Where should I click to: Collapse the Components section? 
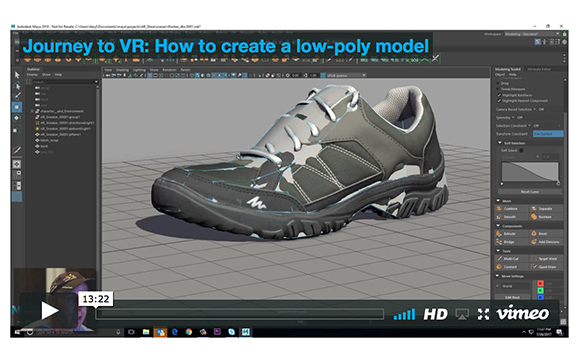(498, 226)
